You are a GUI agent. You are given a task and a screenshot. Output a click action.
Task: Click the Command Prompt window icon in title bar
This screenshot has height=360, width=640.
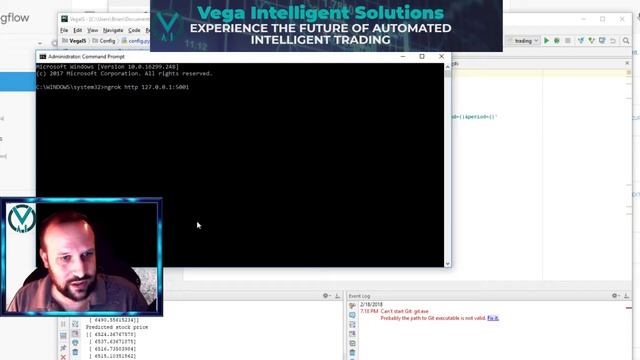pos(42,56)
